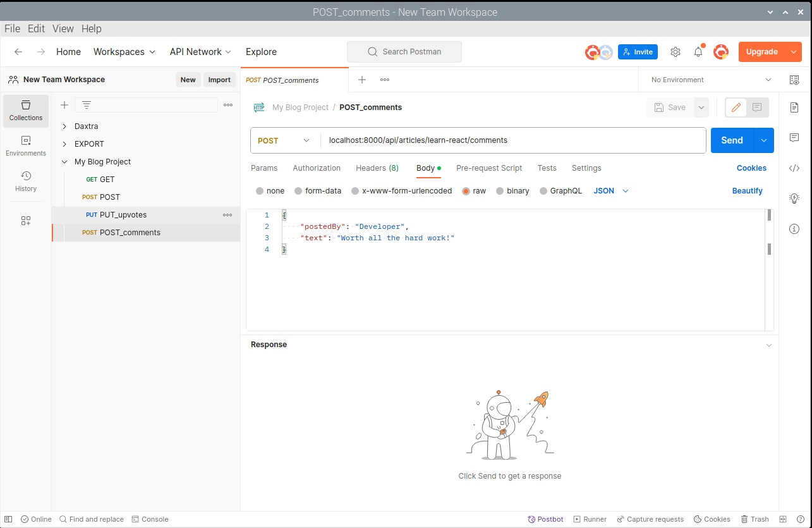Open the request Info icon
Screen dimensions: 812x528
point(794,229)
